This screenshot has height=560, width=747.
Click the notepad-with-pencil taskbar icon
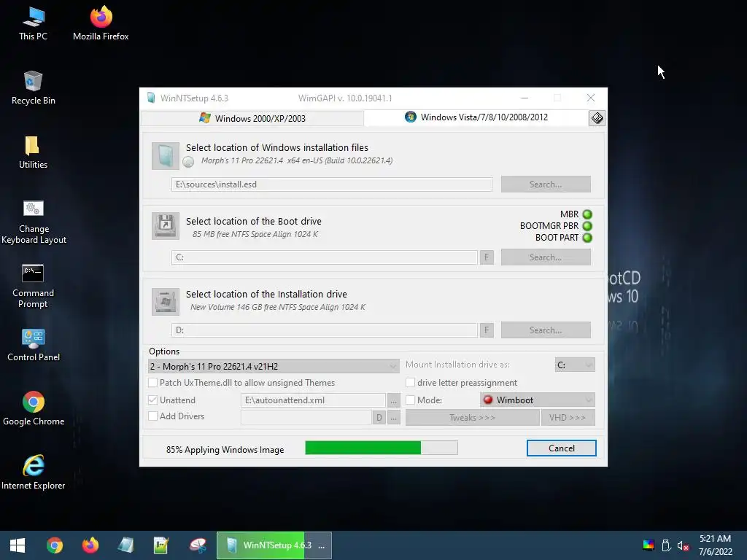tap(161, 545)
